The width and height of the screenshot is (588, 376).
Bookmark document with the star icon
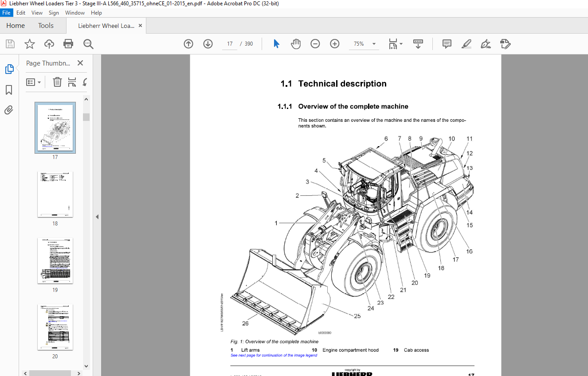[x=30, y=44]
